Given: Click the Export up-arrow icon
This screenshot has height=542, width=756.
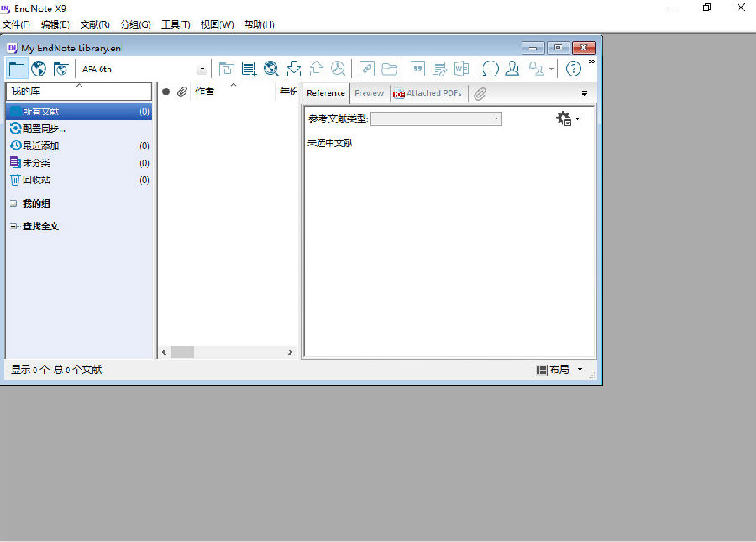Looking at the screenshot, I should pos(317,69).
